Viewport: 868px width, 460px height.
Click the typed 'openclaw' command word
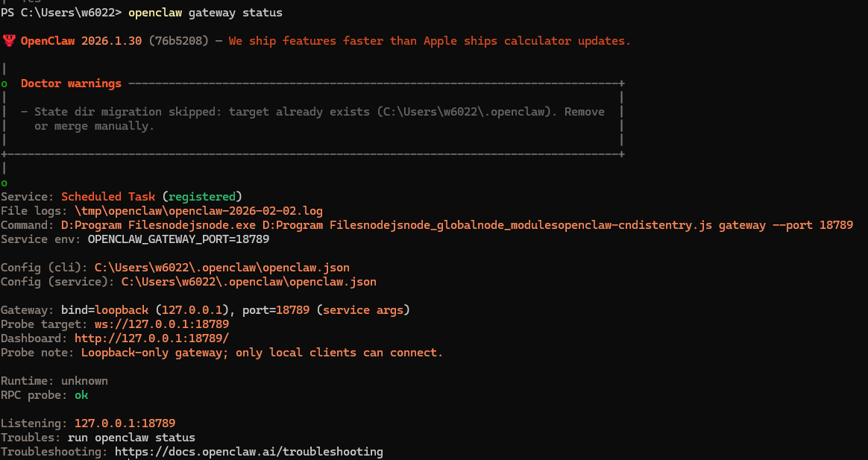[x=155, y=13]
